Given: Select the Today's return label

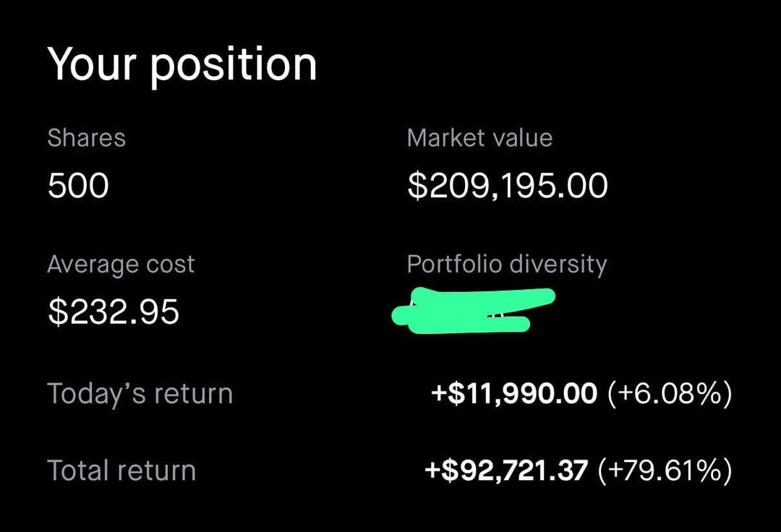Looking at the screenshot, I should 140,394.
